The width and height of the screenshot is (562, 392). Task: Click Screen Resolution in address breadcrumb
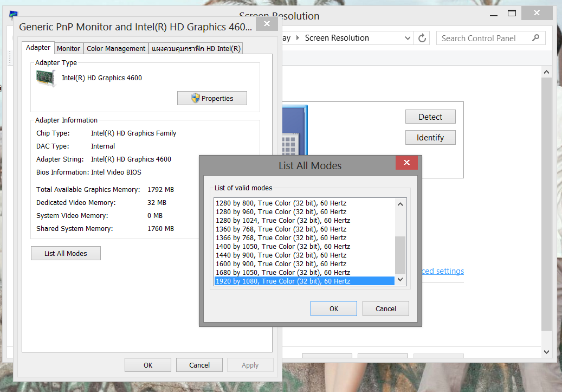point(337,38)
